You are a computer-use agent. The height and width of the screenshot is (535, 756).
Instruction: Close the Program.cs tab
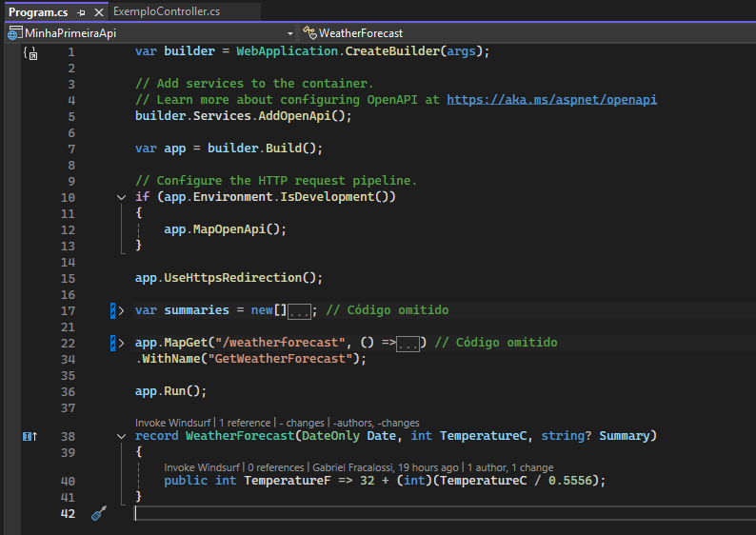point(99,12)
